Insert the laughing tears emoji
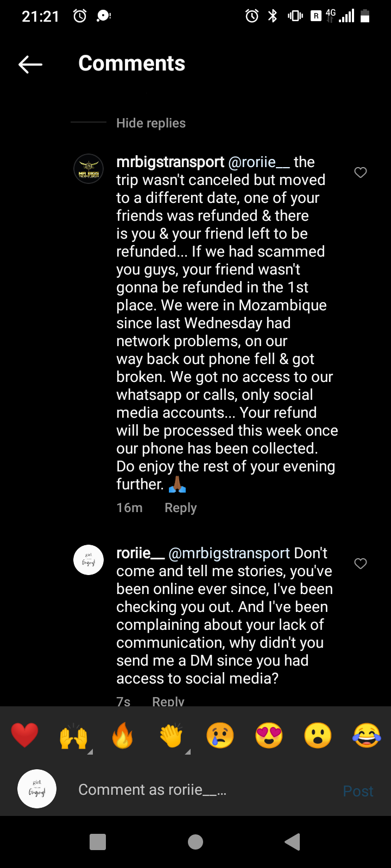 click(x=367, y=736)
